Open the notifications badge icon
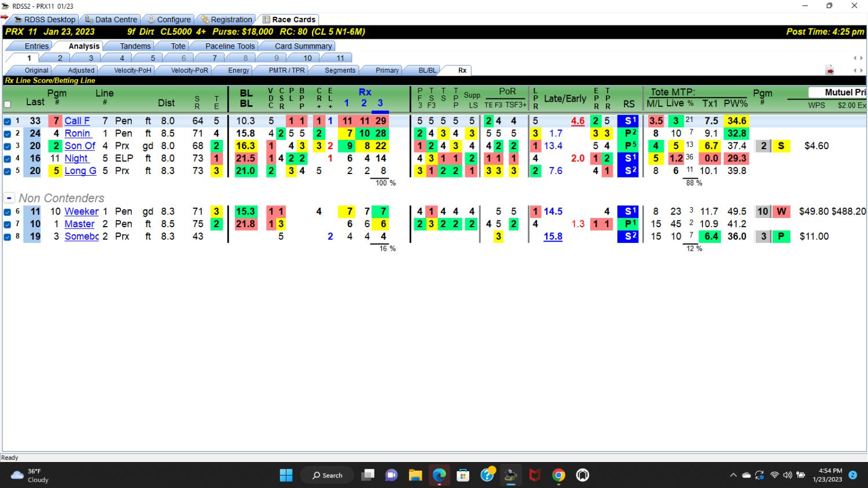This screenshot has width=868, height=488. [852, 475]
